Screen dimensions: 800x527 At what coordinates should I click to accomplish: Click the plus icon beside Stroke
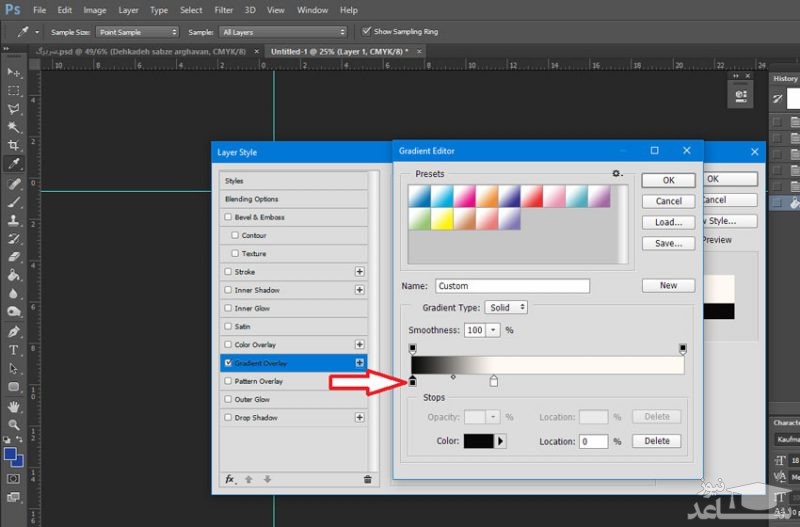point(360,272)
